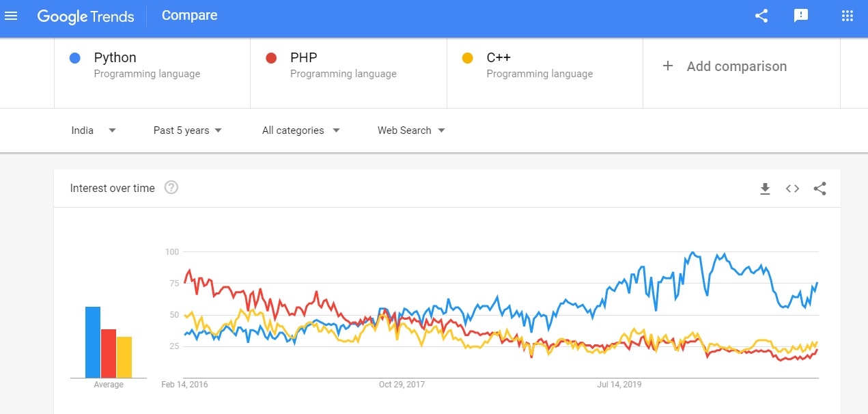Expand the All categories dropdown

(x=301, y=130)
